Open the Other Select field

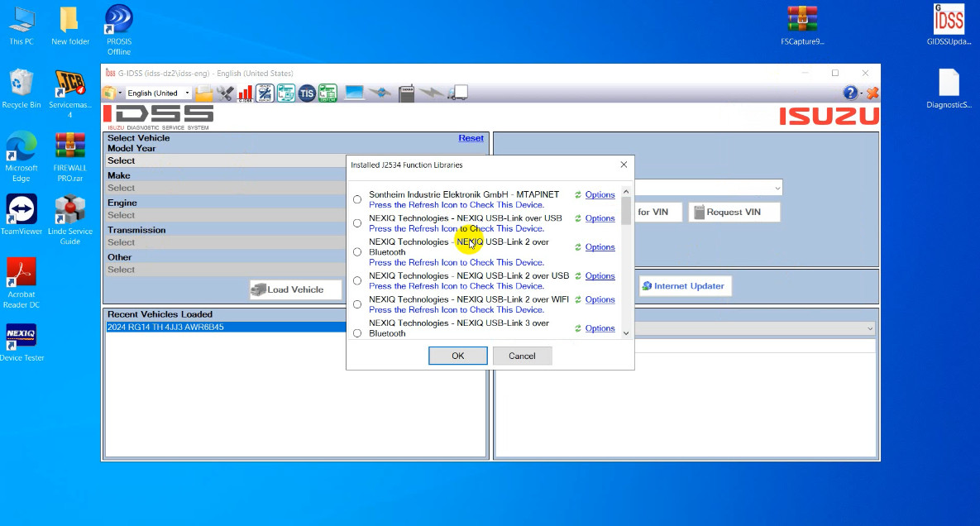click(x=227, y=270)
